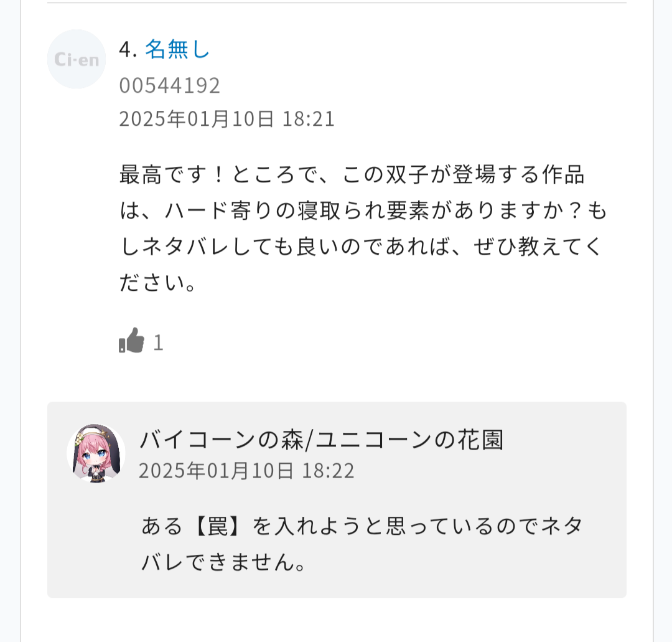Open the 名無し user profile link
The image size is (672, 642).
[x=177, y=49]
